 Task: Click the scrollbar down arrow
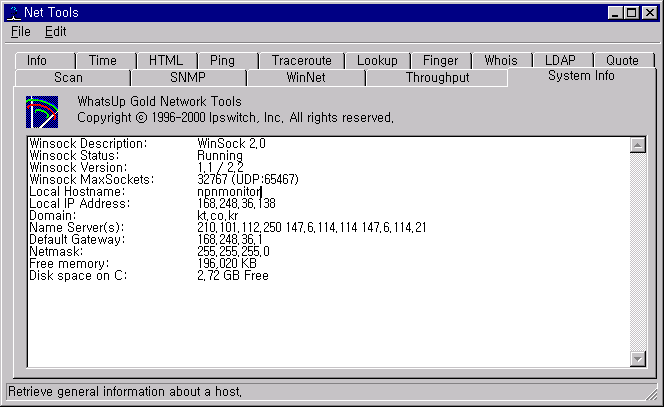click(x=637, y=359)
